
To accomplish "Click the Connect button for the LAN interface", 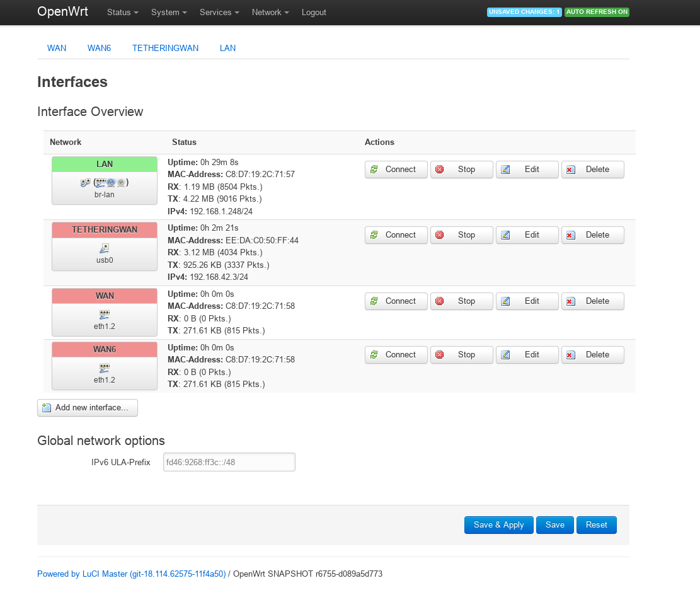I will (x=396, y=170).
